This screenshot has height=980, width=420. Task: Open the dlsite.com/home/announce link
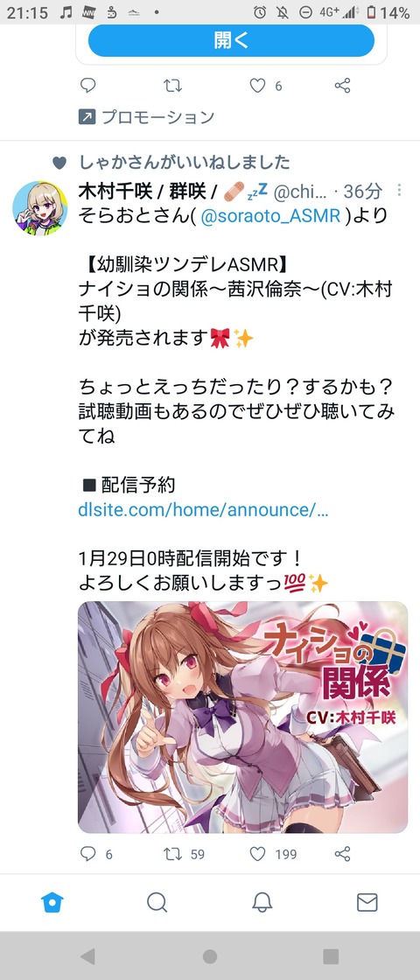(x=203, y=509)
